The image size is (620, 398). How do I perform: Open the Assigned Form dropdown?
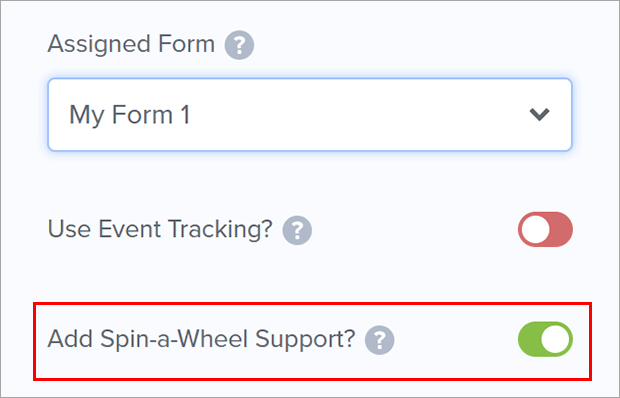pos(310,115)
